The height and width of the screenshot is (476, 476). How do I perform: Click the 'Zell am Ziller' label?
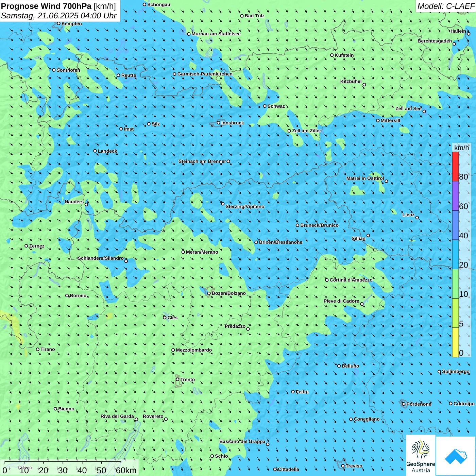point(306,131)
